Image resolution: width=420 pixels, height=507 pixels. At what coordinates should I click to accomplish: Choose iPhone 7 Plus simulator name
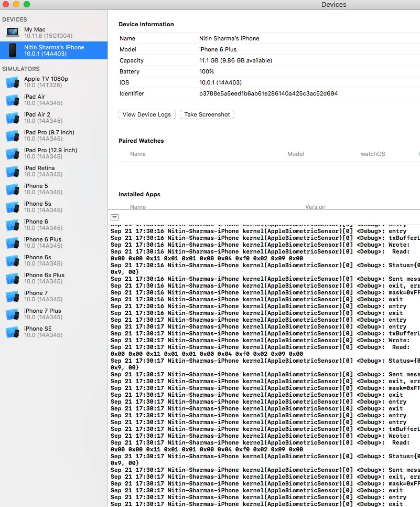pyautogui.click(x=42, y=311)
